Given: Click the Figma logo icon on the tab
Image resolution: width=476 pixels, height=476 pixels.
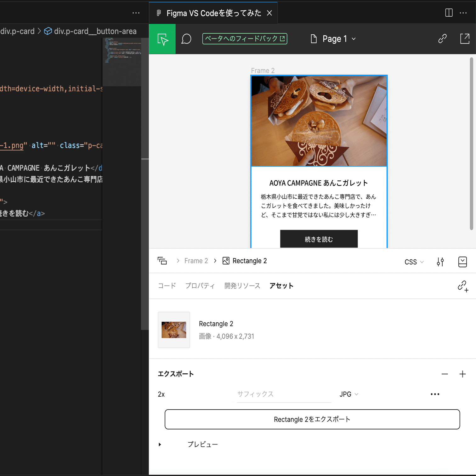Looking at the screenshot, I should [159, 13].
